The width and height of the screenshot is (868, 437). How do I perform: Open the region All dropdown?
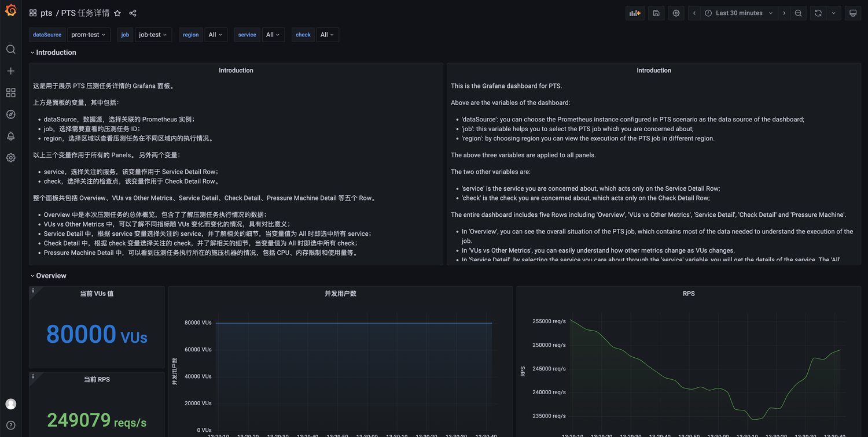tap(215, 35)
